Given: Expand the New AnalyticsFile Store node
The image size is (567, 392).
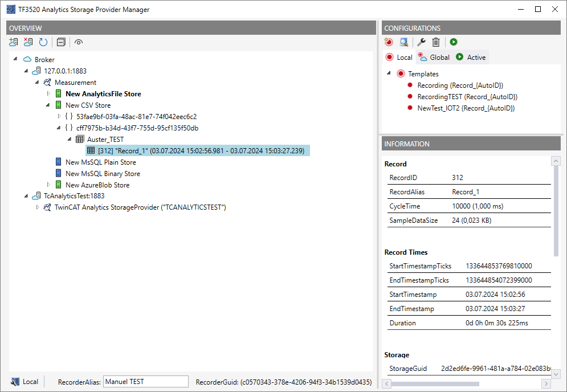Looking at the screenshot, I should (x=48, y=93).
